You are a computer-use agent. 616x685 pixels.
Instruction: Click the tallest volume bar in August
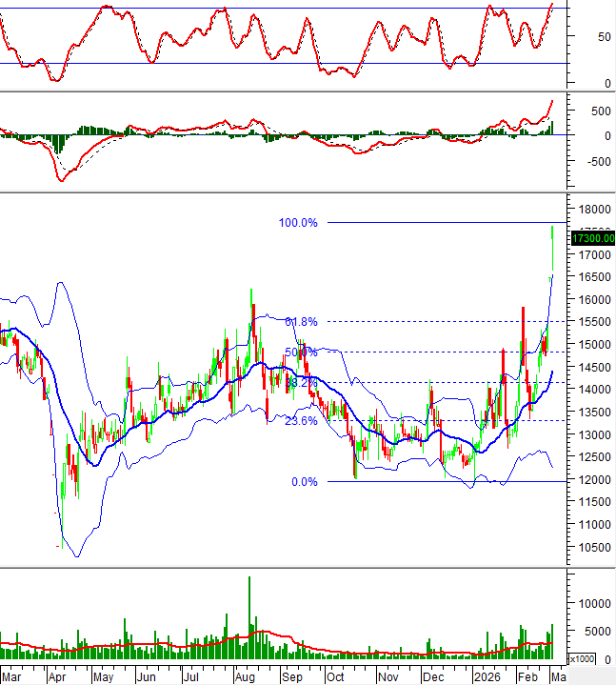click(249, 617)
